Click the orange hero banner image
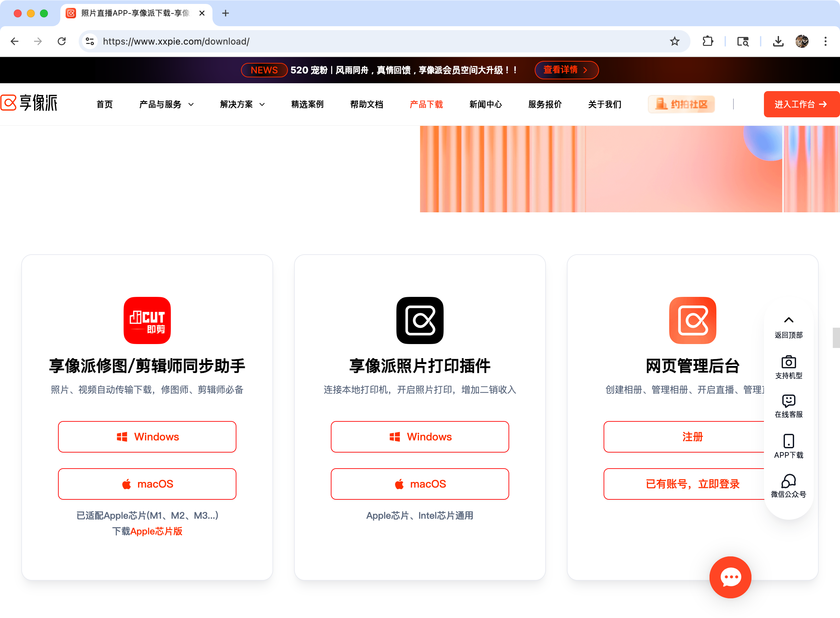This screenshot has width=840, height=618. 630,169
